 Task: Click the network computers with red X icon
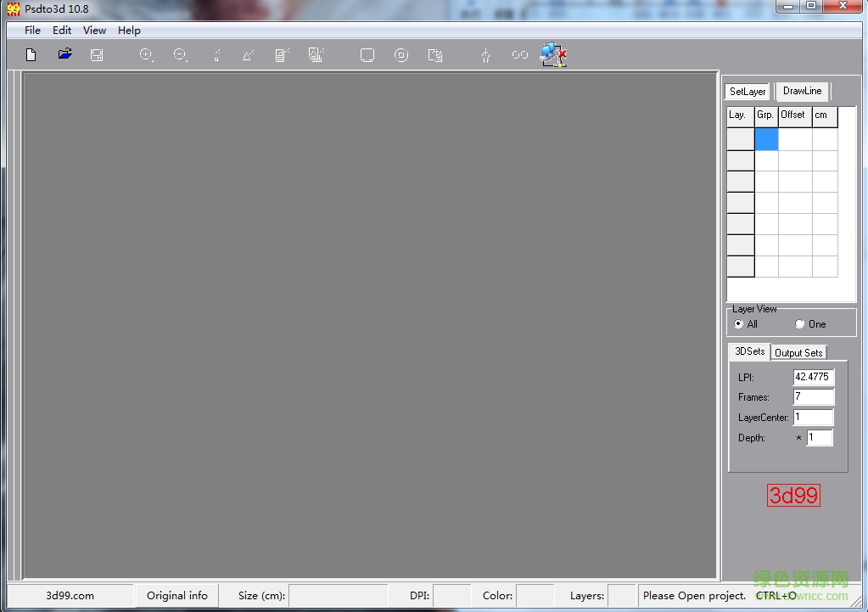coord(553,55)
